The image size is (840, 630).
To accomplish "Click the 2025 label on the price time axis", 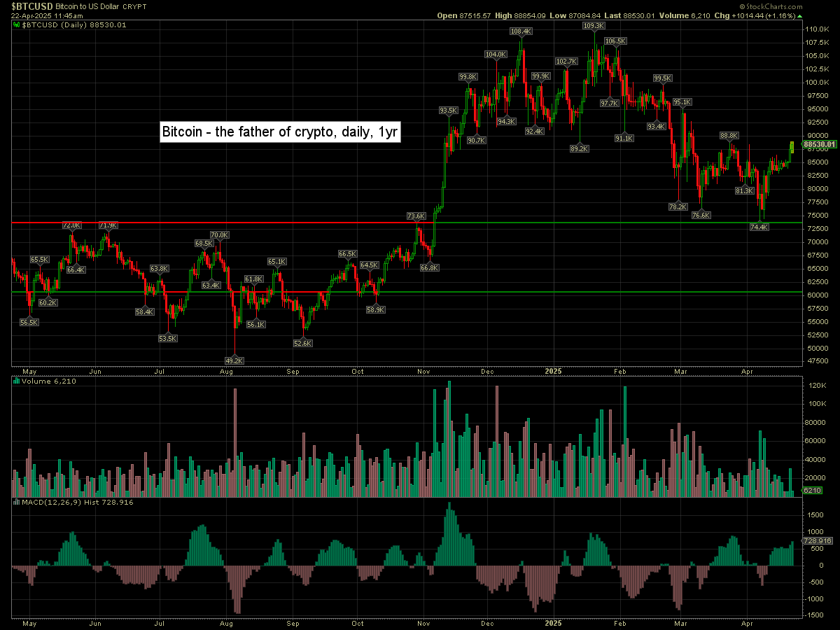I will point(554,372).
